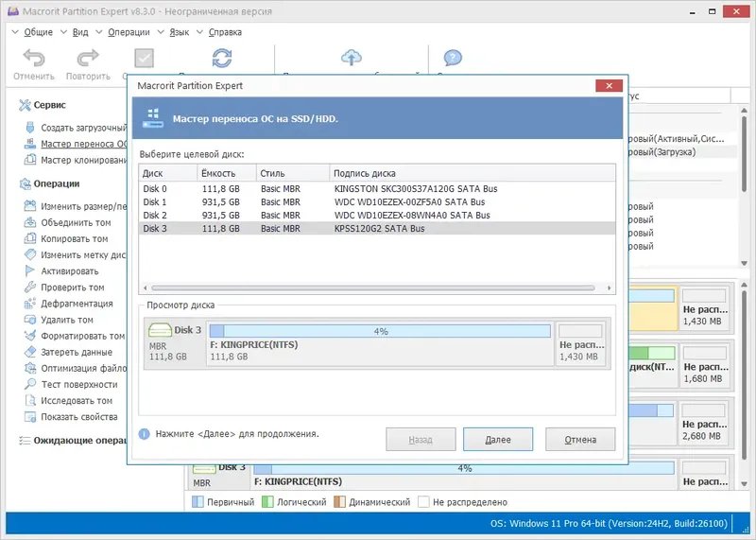Click Мастер переноса ОС sidebar link
756x540 pixels.
point(83,144)
